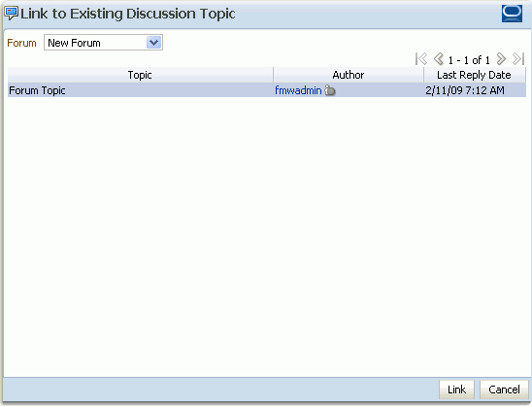
Task: Click the 1 - 1 of 1 pagination text
Action: pos(469,60)
